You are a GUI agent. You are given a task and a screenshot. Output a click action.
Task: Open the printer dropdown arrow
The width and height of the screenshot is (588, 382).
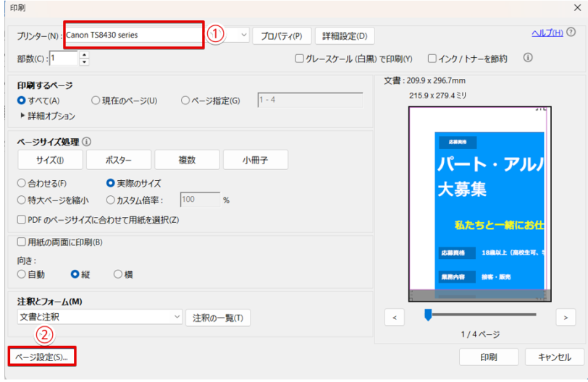pos(244,35)
